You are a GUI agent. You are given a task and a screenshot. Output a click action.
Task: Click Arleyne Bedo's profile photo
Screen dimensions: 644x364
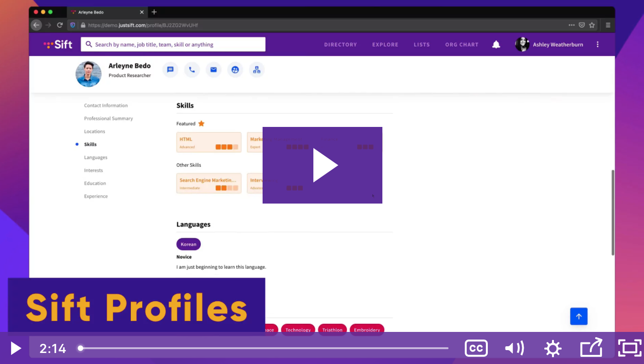(x=89, y=74)
